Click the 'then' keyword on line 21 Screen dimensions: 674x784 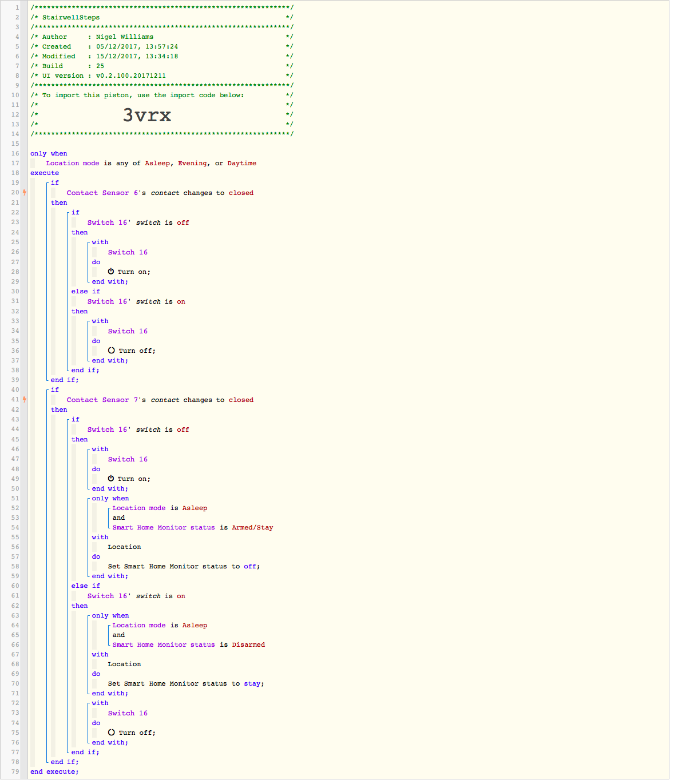(59, 202)
